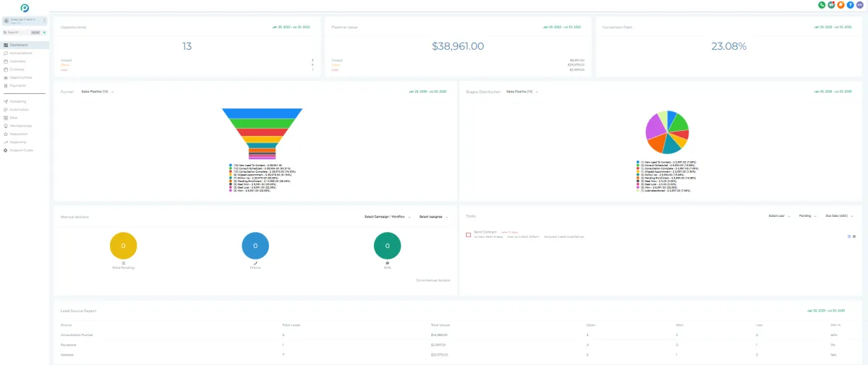Click the Go to Manual Actions link
This screenshot has width=868, height=365.
pyautogui.click(x=433, y=280)
